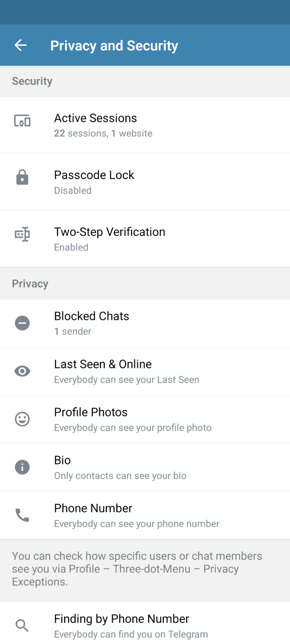Image resolution: width=290 pixels, height=644 pixels.
Task: Tap the Active Sessions devices icon
Action: [22, 121]
